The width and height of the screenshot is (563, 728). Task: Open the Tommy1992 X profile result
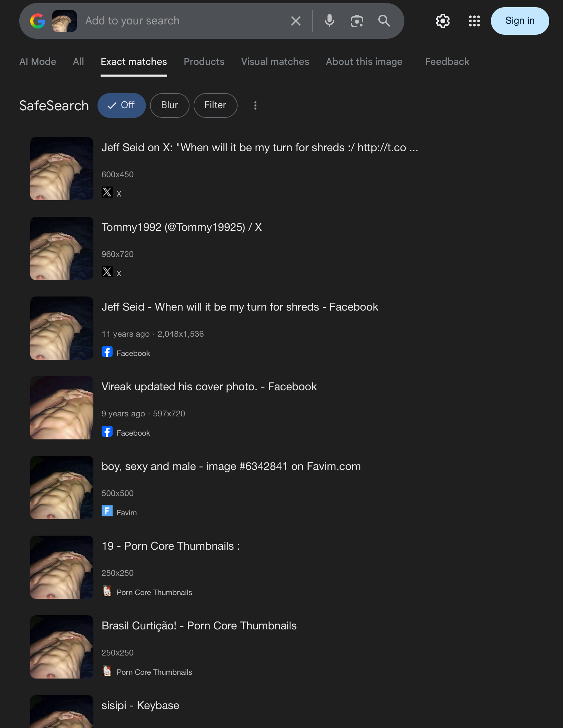[x=182, y=227]
